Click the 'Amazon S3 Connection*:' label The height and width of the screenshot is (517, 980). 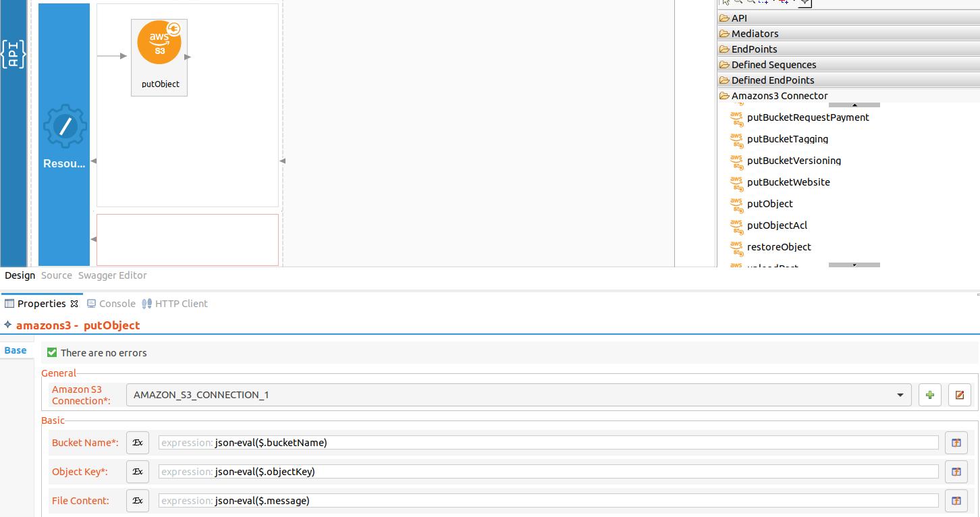[x=81, y=395]
